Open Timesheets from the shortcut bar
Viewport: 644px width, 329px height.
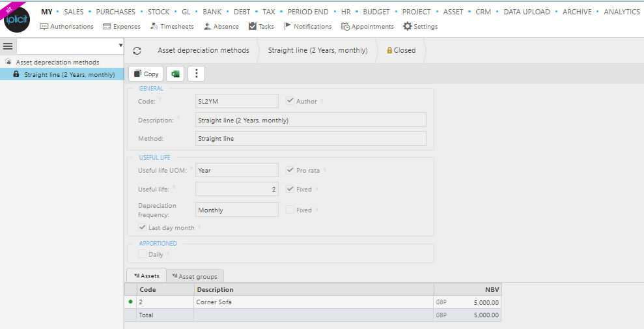coord(172,26)
